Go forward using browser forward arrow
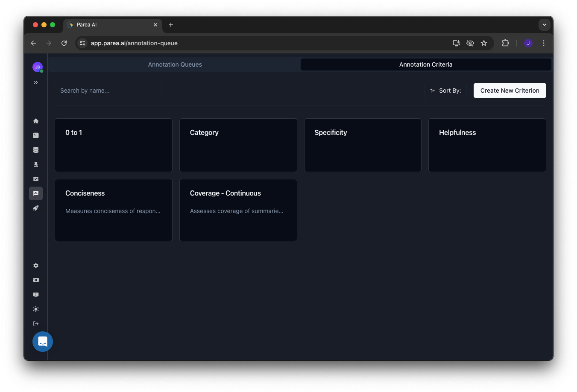This screenshot has width=577, height=392. [x=49, y=43]
